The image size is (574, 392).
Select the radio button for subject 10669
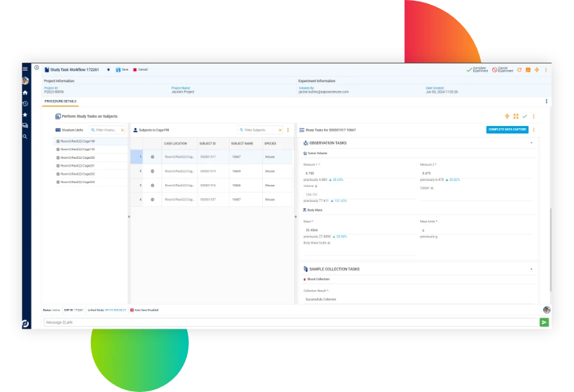[x=152, y=171]
